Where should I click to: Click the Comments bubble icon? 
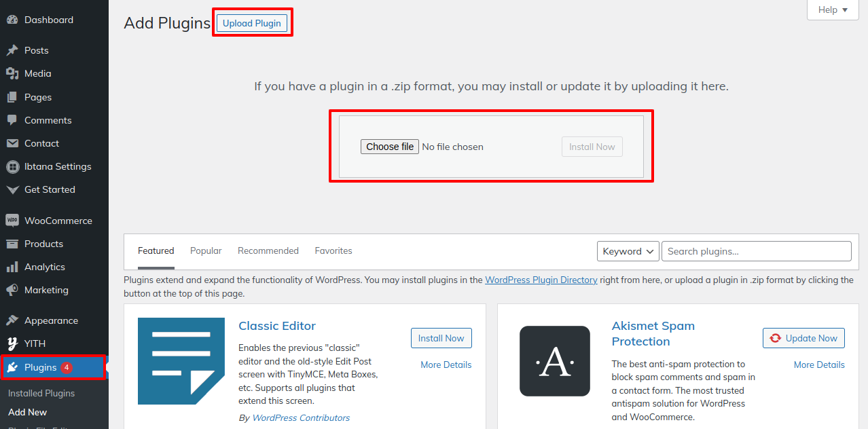(x=12, y=120)
